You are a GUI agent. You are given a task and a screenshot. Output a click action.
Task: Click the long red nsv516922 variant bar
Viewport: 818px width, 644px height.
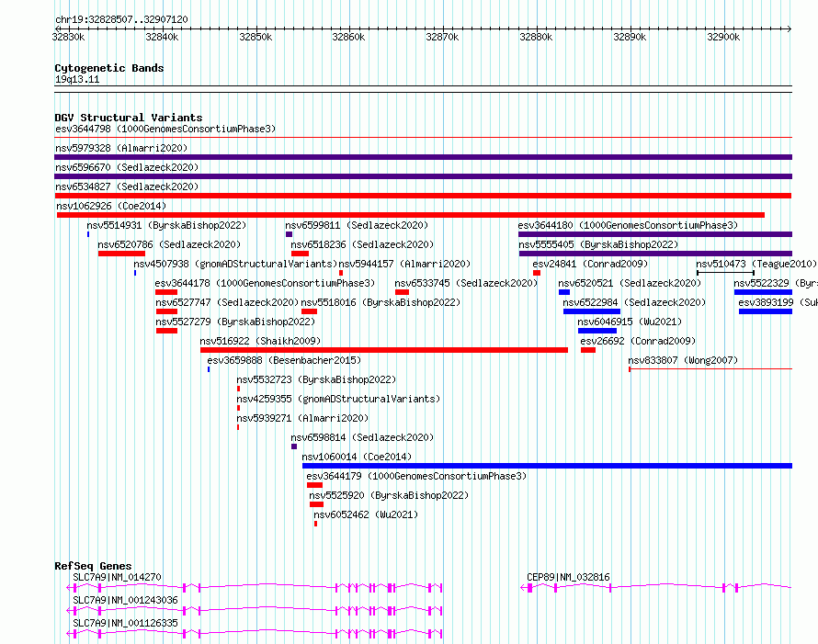384,350
